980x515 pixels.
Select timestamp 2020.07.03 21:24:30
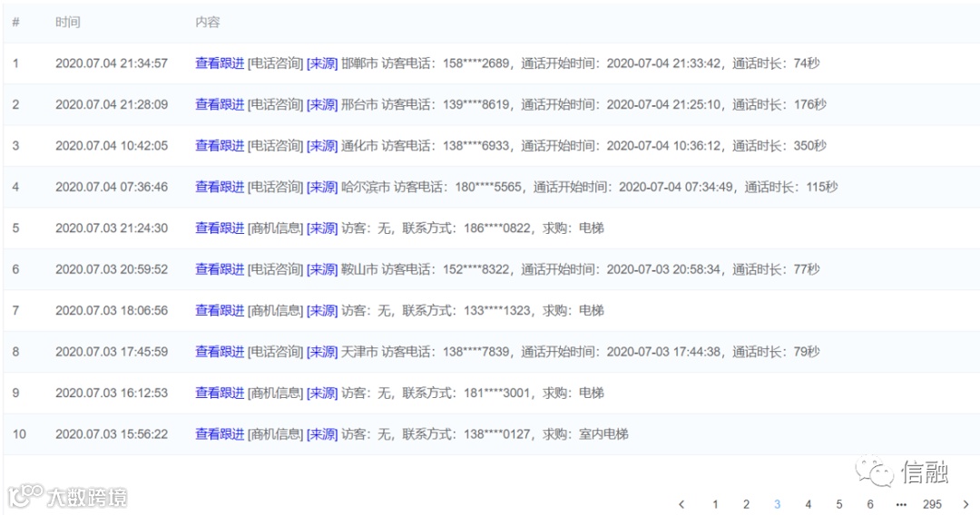pyautogui.click(x=112, y=228)
